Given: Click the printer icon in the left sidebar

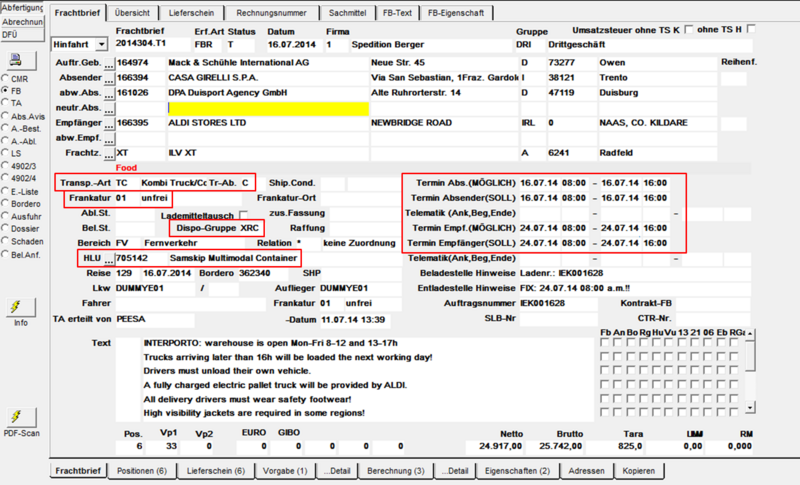Looking at the screenshot, I should (21, 61).
